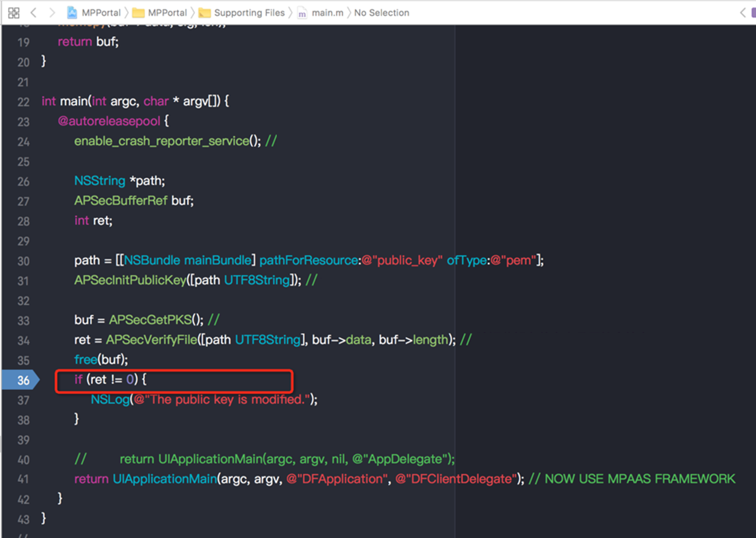
Task: Click the @autoreleasepool keyword
Action: (109, 121)
